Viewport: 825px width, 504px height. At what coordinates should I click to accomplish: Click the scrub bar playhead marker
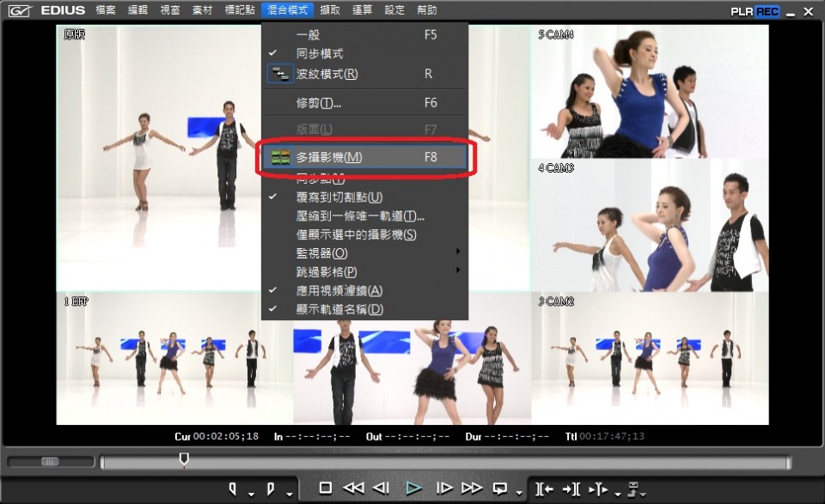184,459
